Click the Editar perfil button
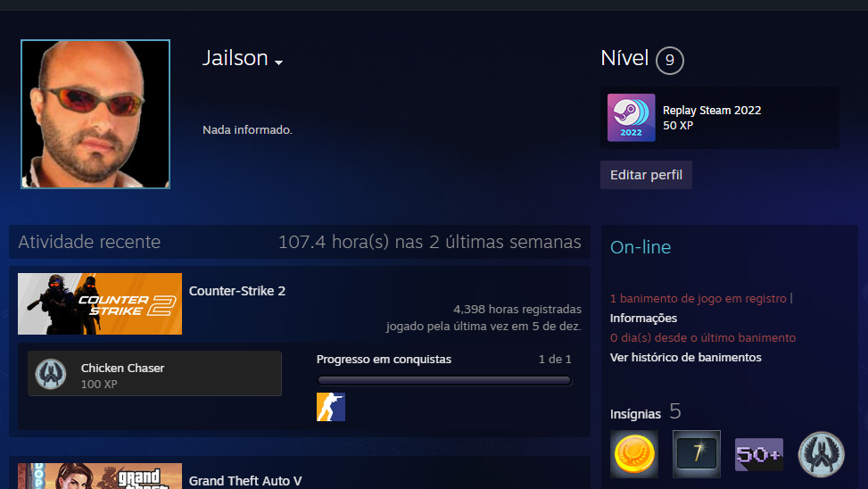 click(x=646, y=175)
